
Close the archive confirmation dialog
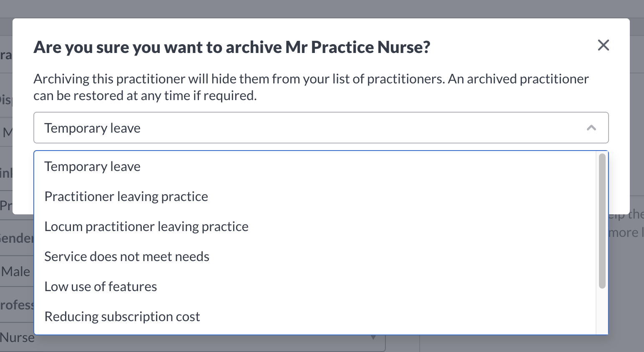(603, 45)
